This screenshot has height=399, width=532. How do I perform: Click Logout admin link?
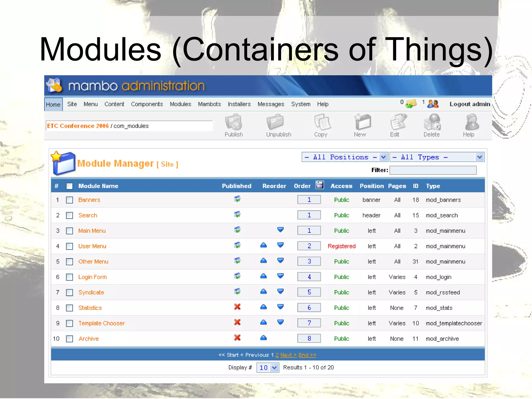coord(470,104)
